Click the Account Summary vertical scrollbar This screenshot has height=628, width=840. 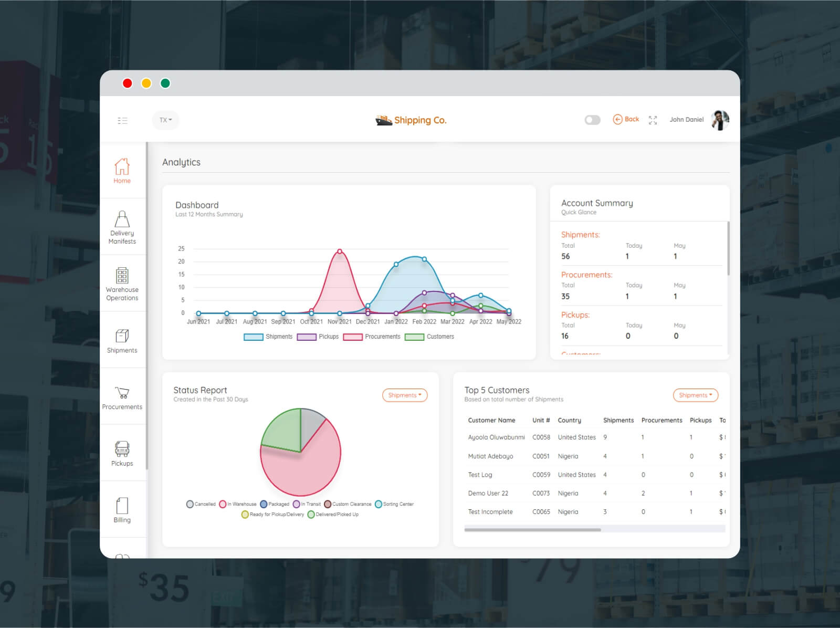click(728, 248)
